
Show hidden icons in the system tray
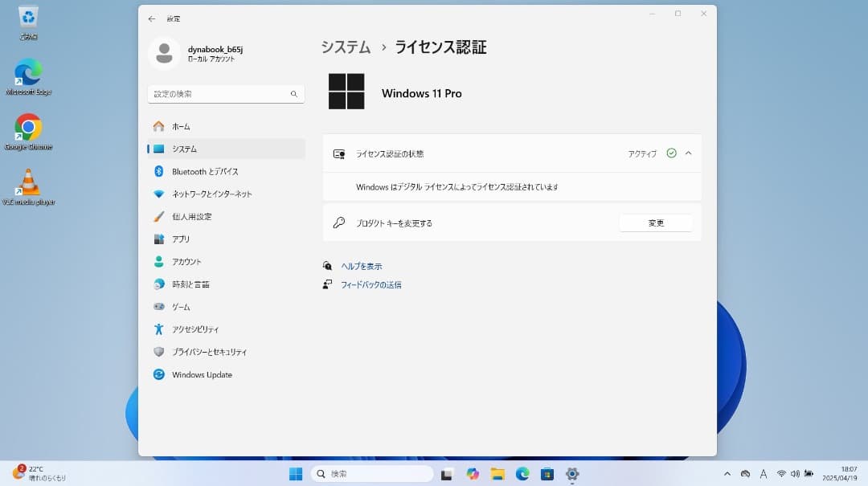[x=727, y=473]
